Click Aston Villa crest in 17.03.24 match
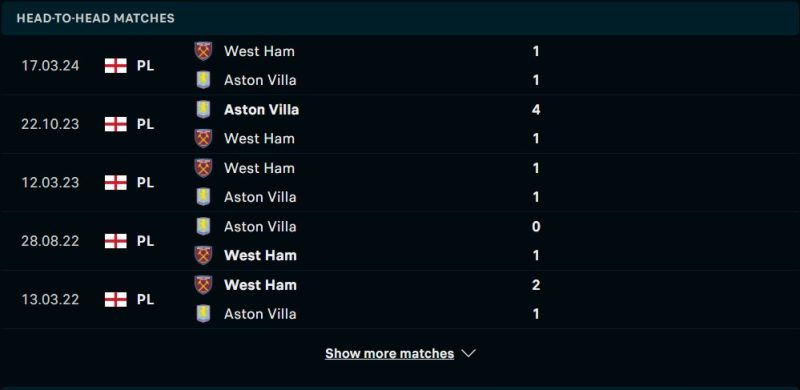The height and width of the screenshot is (390, 800). tap(203, 80)
